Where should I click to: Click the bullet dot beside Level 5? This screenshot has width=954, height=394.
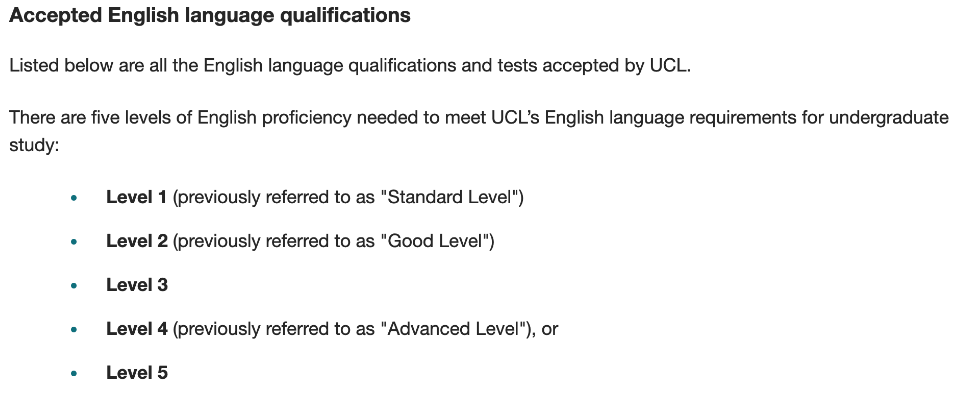tap(74, 373)
